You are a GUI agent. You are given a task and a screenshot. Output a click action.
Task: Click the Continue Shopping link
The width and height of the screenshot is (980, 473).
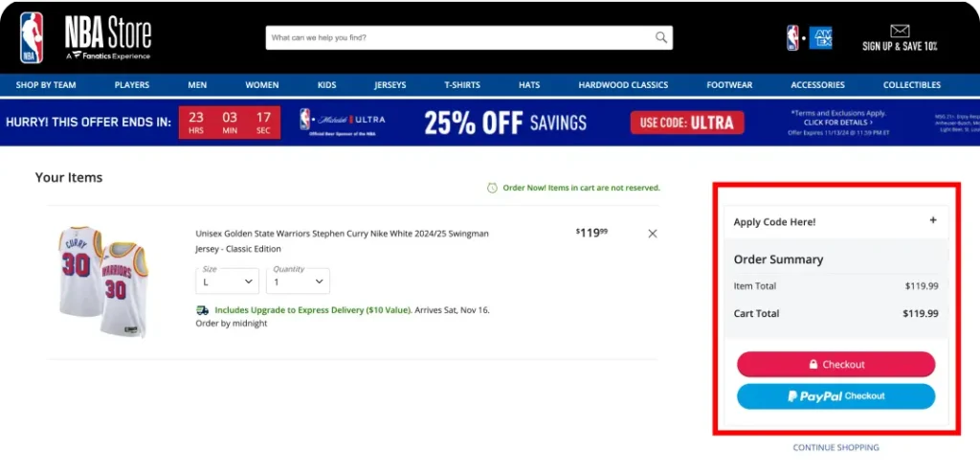point(835,447)
